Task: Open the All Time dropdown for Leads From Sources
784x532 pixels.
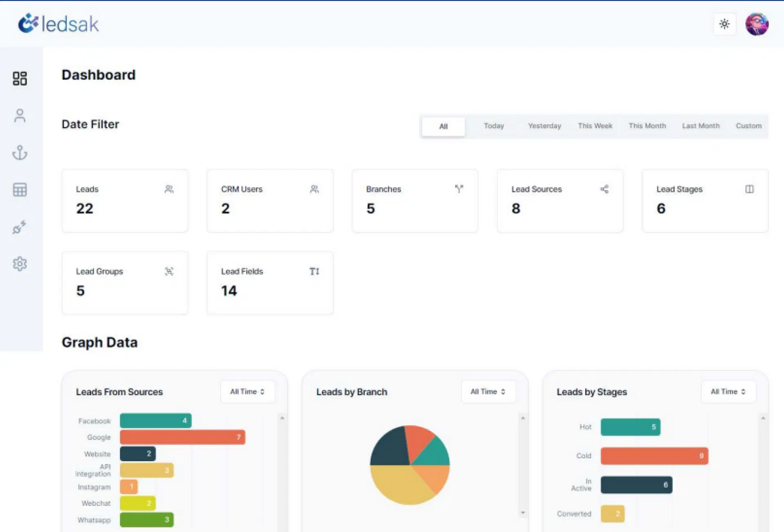Action: 247,391
